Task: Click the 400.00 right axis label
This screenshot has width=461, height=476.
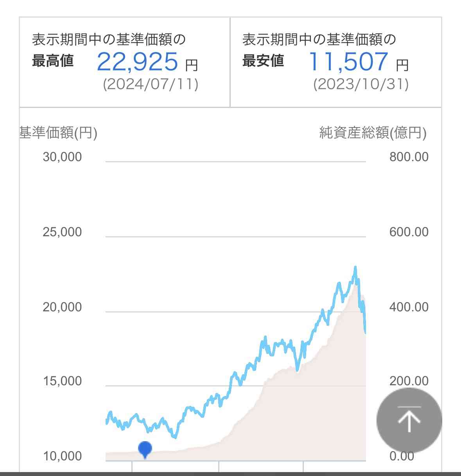Action: [x=409, y=307]
